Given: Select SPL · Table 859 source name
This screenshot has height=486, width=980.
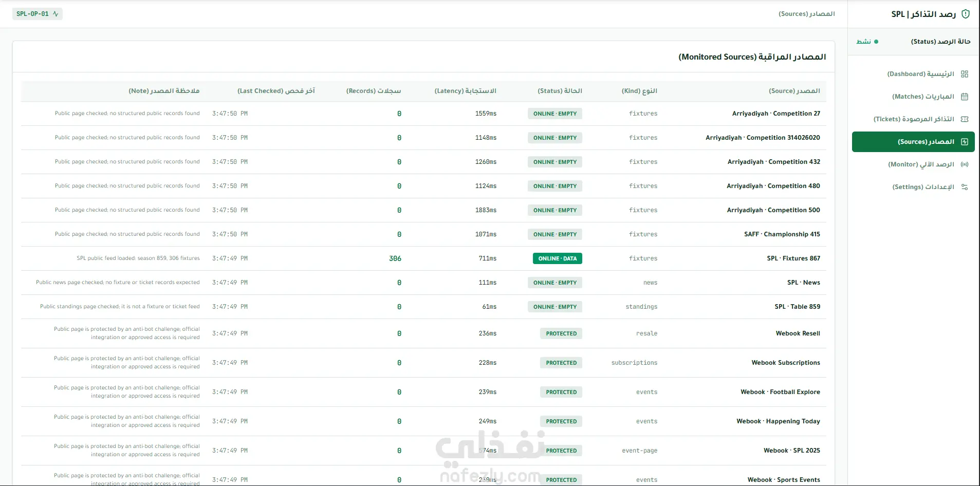Looking at the screenshot, I should (x=798, y=307).
